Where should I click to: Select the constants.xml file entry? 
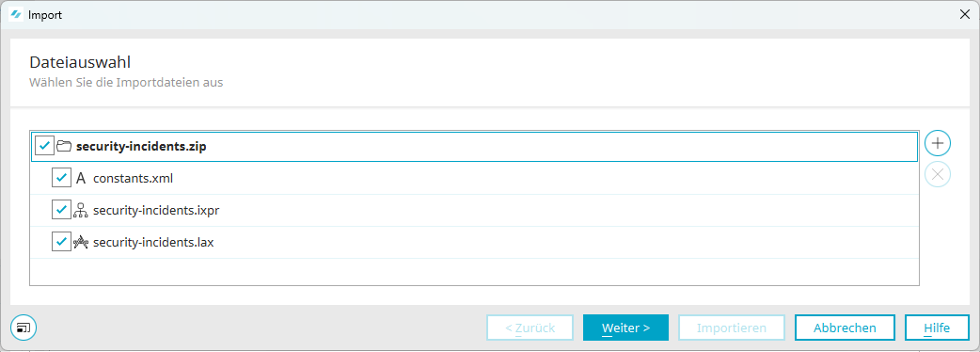coord(474,178)
